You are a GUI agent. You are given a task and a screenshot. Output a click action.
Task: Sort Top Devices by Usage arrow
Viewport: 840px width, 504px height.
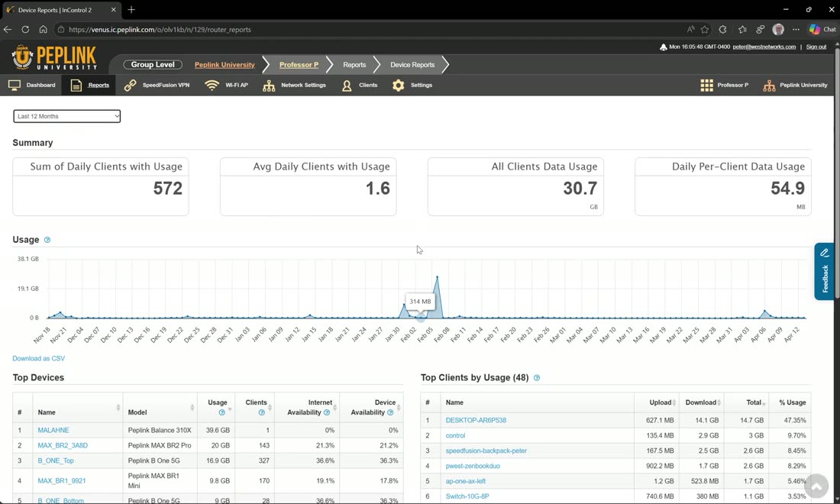click(x=230, y=408)
